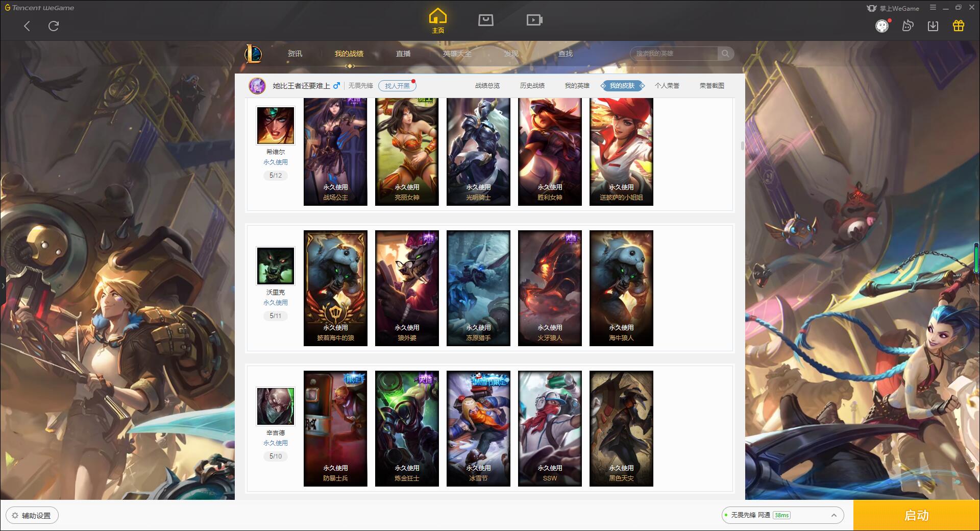Open the 黑色天灾 skin card
980x531 pixels.
pos(621,428)
